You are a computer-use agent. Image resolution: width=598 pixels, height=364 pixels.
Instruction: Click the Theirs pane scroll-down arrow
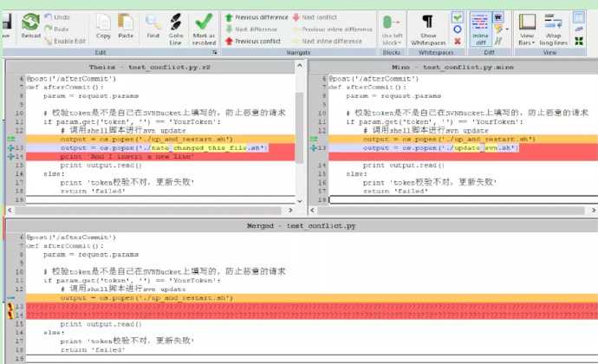pos(300,201)
